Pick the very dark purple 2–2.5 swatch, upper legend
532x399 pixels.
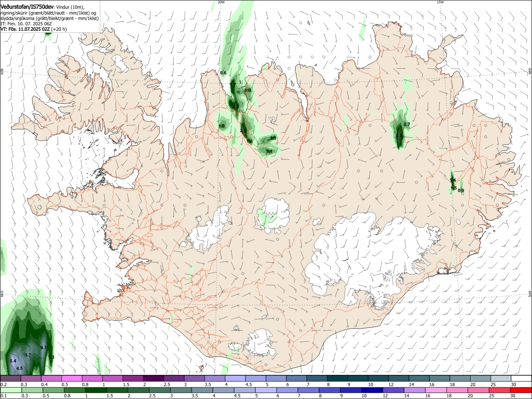click(153, 378)
